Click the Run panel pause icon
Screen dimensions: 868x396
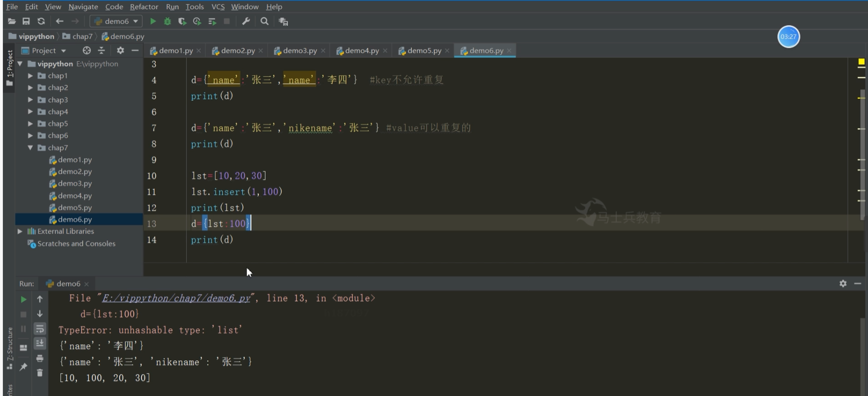23,329
